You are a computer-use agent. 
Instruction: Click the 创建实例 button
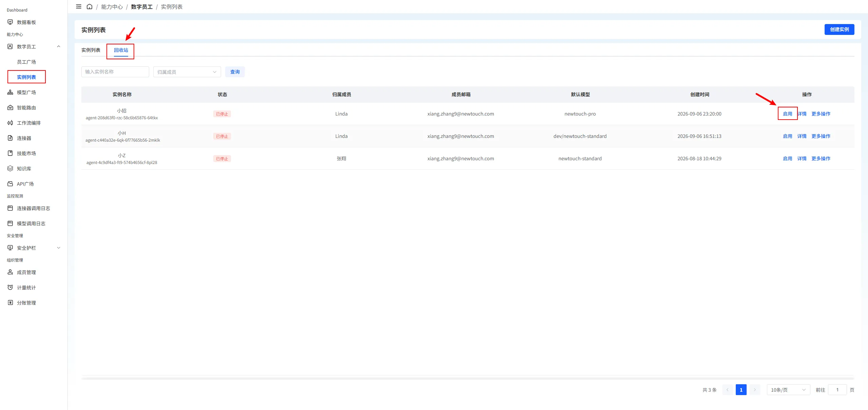pos(840,29)
